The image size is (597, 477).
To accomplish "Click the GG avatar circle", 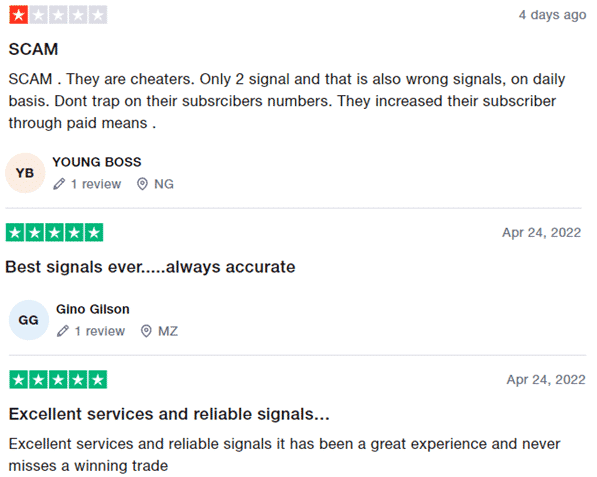I will tap(29, 320).
